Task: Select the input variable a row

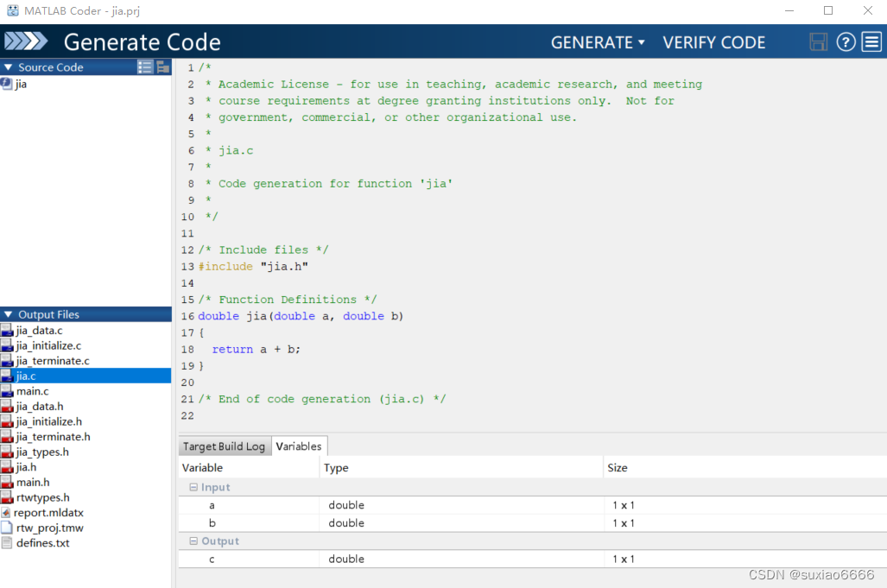Action: pos(532,505)
